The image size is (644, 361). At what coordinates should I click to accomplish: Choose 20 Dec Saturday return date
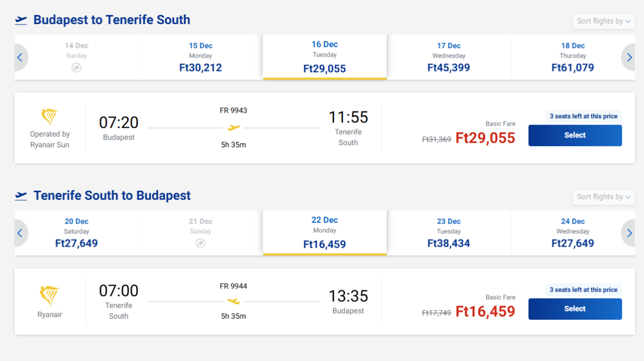point(77,233)
